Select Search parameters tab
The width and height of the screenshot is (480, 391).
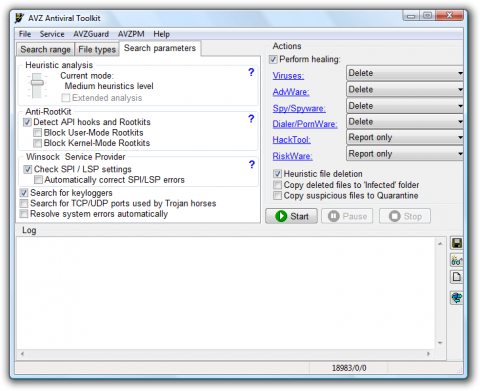pos(160,48)
